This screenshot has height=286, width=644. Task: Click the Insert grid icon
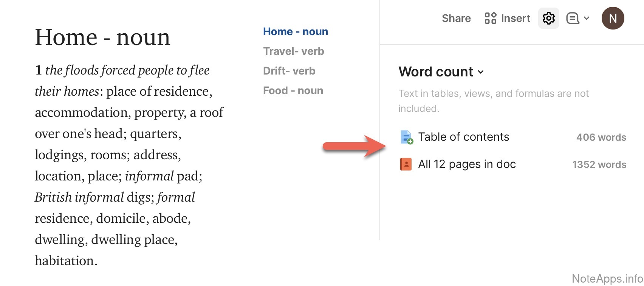tap(490, 18)
